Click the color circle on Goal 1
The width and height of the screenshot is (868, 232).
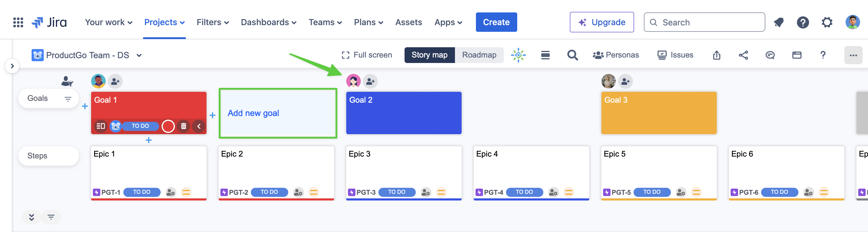pyautogui.click(x=168, y=126)
